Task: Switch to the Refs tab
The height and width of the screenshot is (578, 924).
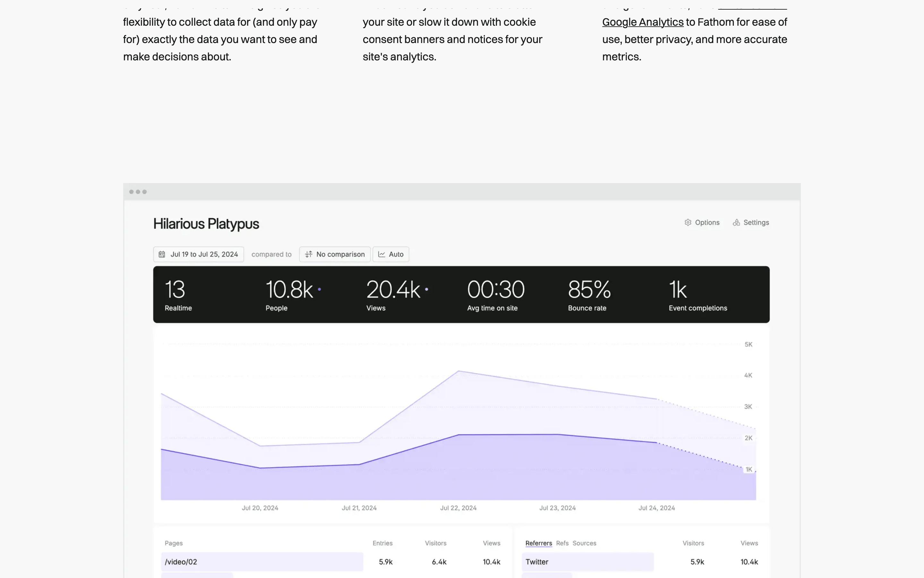Action: point(562,543)
